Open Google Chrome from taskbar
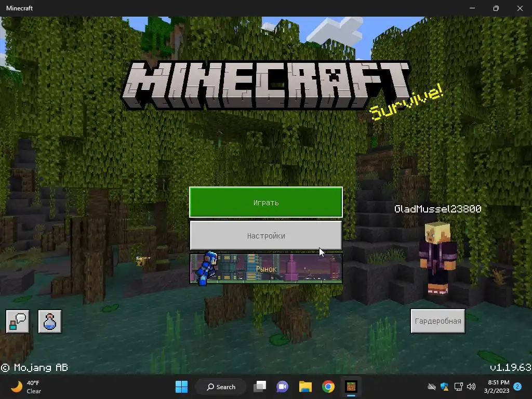 click(x=328, y=387)
